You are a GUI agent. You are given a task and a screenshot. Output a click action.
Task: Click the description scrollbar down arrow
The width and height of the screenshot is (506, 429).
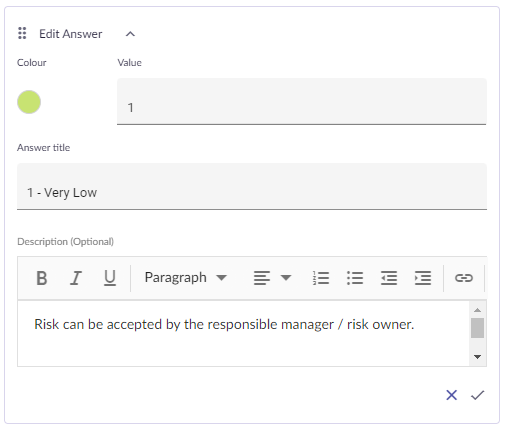click(x=477, y=357)
